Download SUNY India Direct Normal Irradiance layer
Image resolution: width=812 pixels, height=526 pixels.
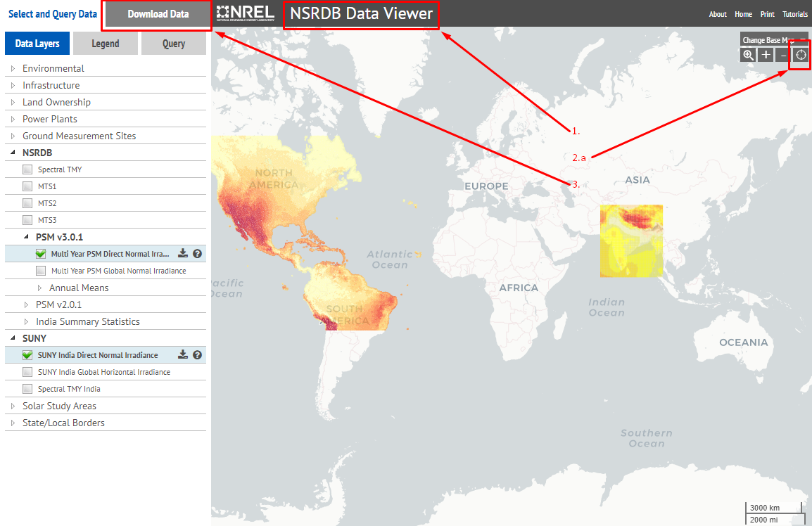(183, 354)
